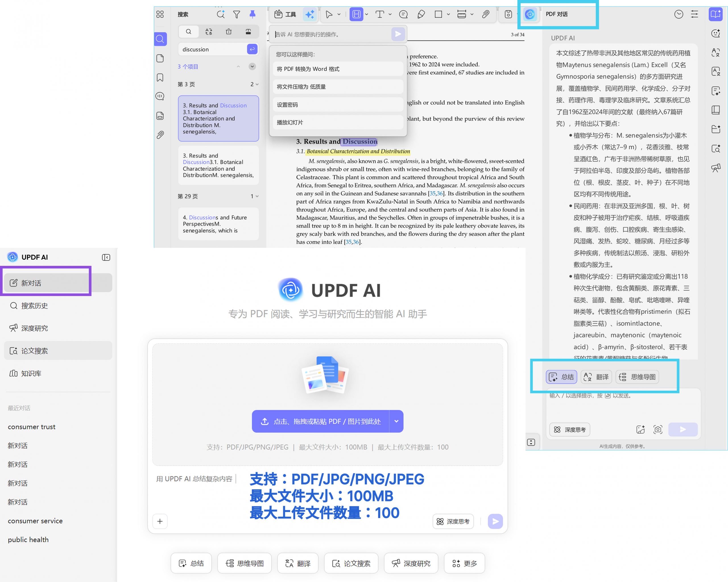Open the page thumbnails sidebar icon
728x582 pixels.
coord(160,58)
